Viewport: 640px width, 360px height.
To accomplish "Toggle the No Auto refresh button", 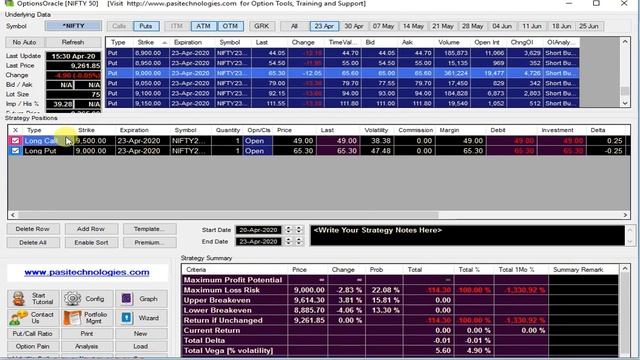I will pos(24,42).
